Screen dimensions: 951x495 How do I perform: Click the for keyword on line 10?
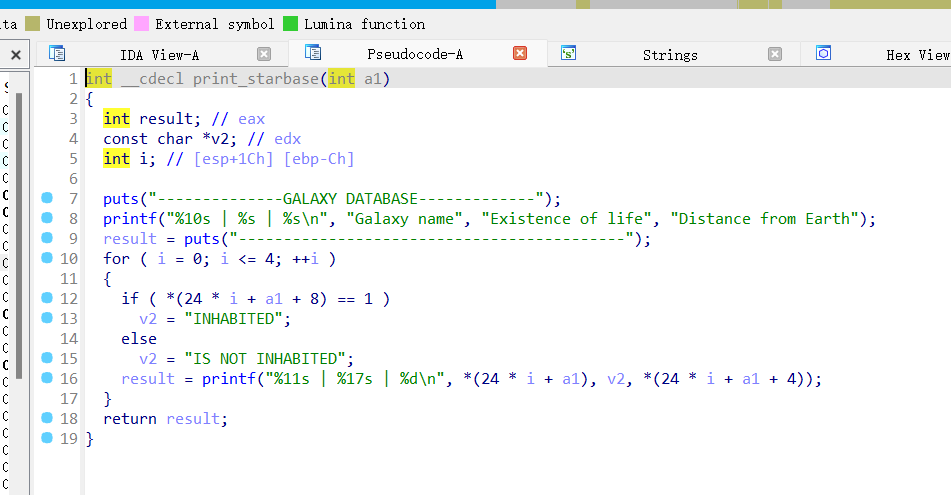pyautogui.click(x=116, y=259)
